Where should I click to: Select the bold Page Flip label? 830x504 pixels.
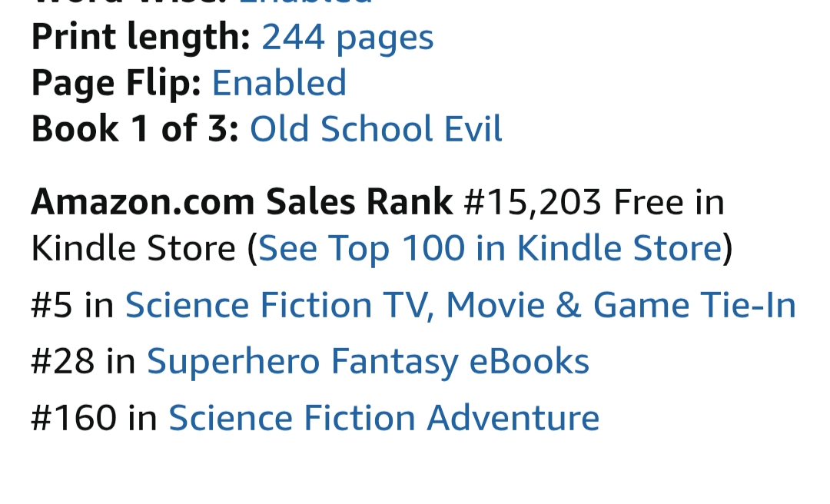(x=116, y=83)
